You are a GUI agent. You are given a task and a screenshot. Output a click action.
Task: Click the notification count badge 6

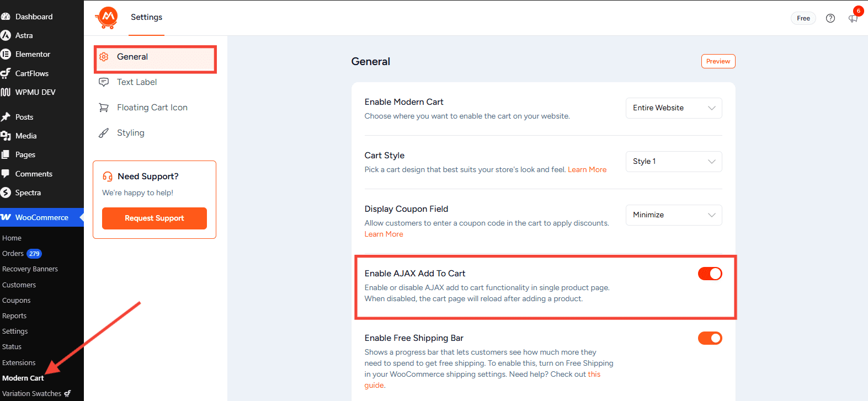click(x=858, y=11)
